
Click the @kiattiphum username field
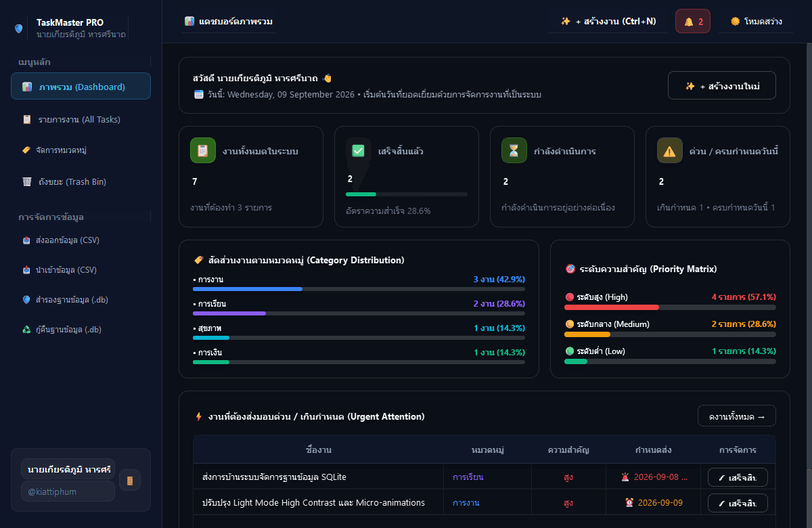pos(68,491)
